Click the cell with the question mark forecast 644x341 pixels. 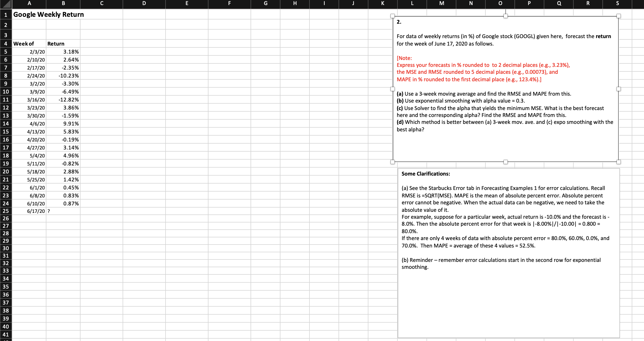[63, 211]
